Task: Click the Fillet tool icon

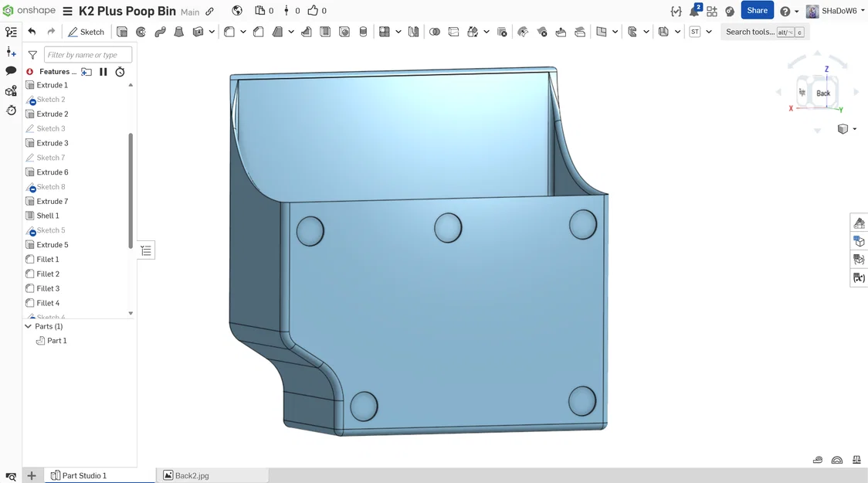Action: [229, 32]
